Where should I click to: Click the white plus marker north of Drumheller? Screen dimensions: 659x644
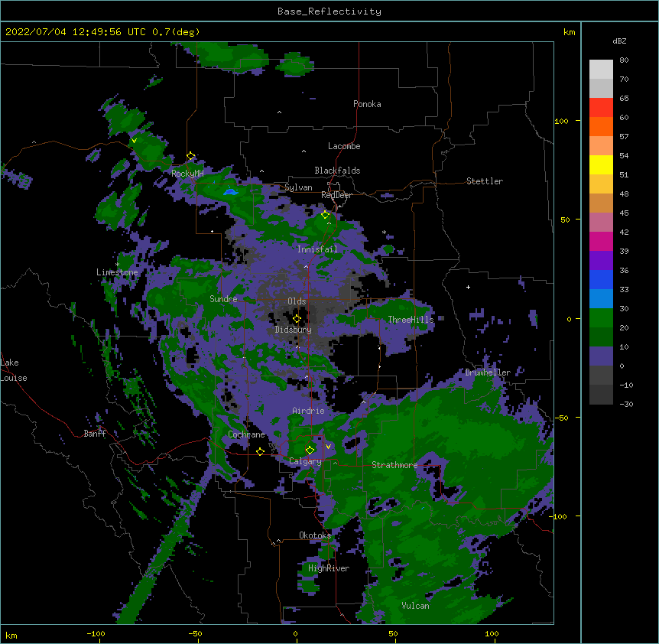[x=468, y=287]
